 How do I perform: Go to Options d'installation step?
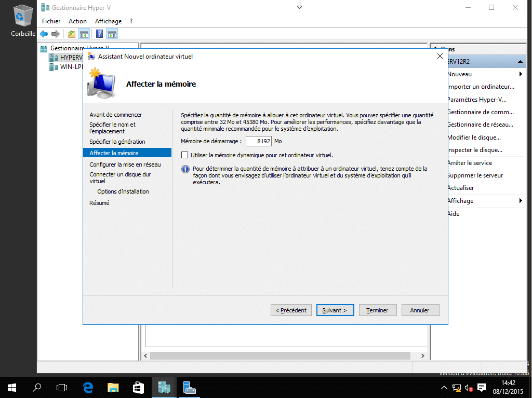point(123,191)
